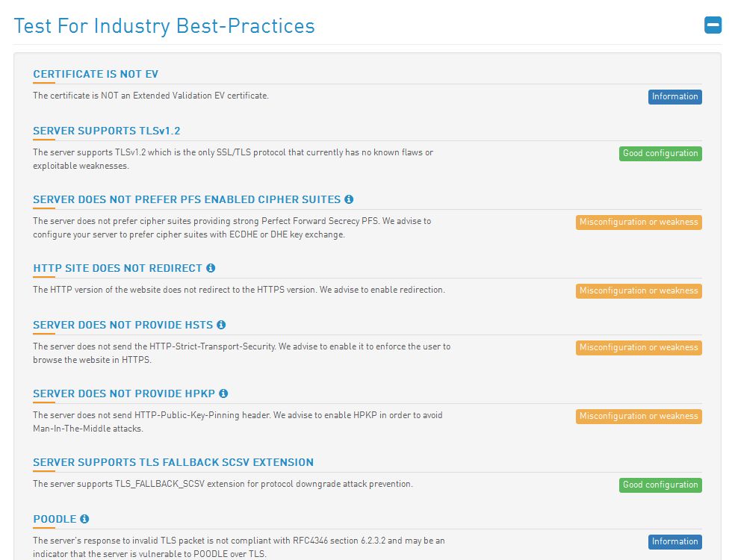Screen dimensions: 732x560
Task: Open info icon next to HPKP heading
Action: tap(223, 393)
